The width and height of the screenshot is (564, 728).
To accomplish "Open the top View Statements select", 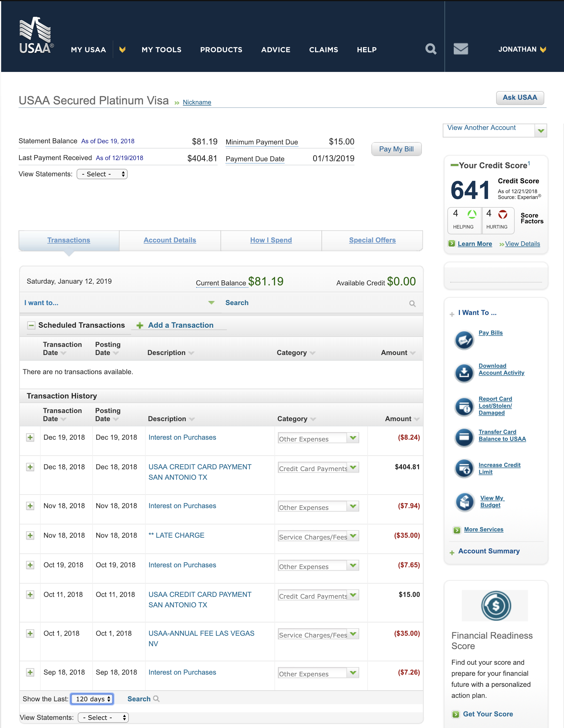I will pos(102,174).
